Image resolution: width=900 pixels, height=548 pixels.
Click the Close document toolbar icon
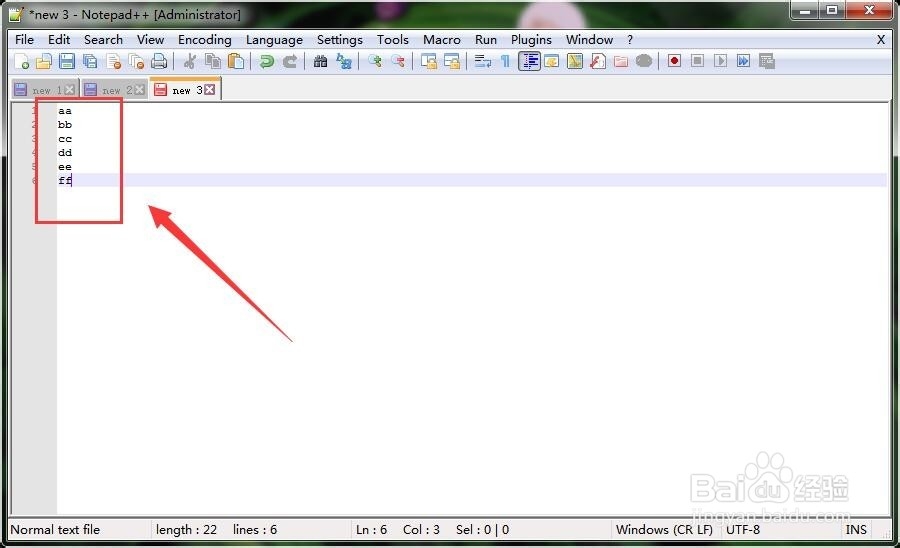click(114, 61)
